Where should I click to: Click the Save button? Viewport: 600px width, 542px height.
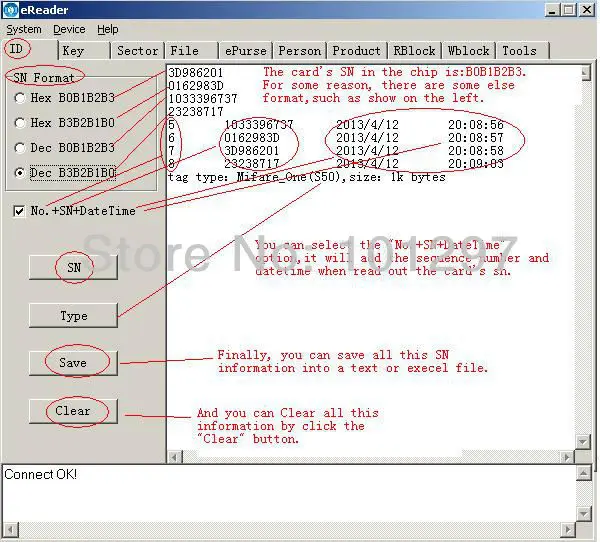(x=73, y=363)
